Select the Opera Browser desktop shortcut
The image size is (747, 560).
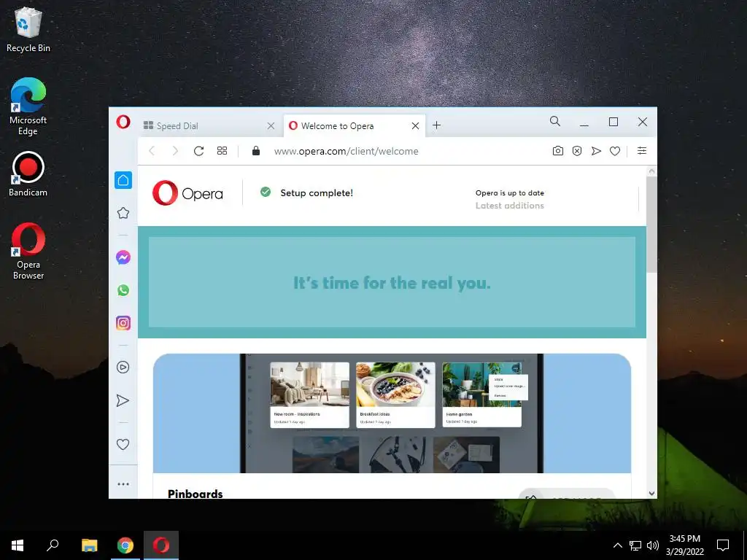(x=28, y=251)
